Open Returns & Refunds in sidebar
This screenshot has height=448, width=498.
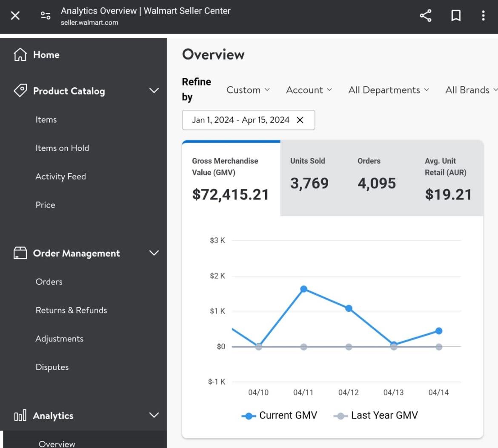click(71, 310)
